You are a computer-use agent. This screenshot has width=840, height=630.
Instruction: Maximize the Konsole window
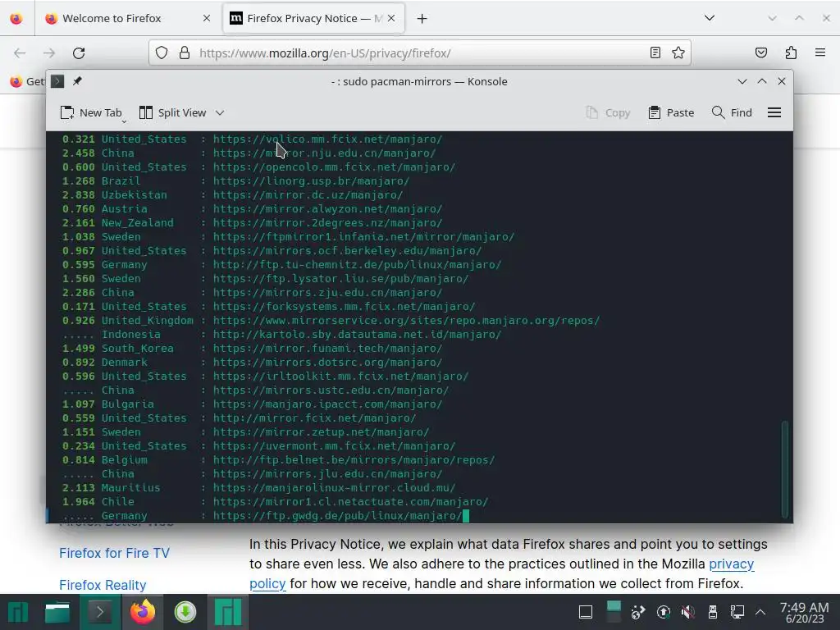pyautogui.click(x=762, y=81)
